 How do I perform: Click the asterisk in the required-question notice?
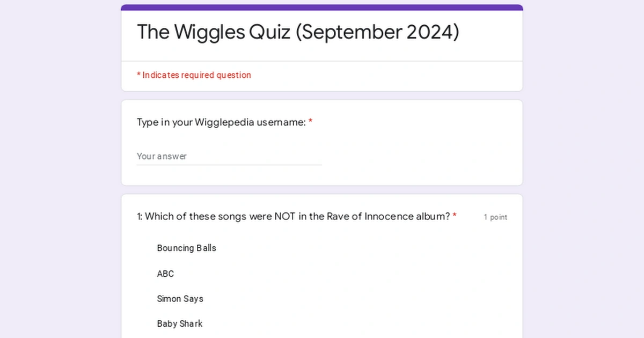pos(138,75)
